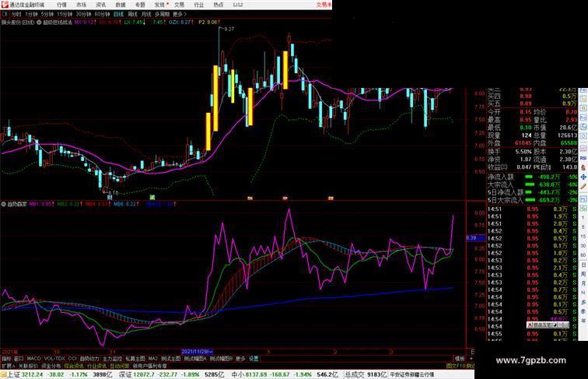This screenshot has width=588, height=379.
Task: Choose the MA2 indicator
Action: (152, 359)
